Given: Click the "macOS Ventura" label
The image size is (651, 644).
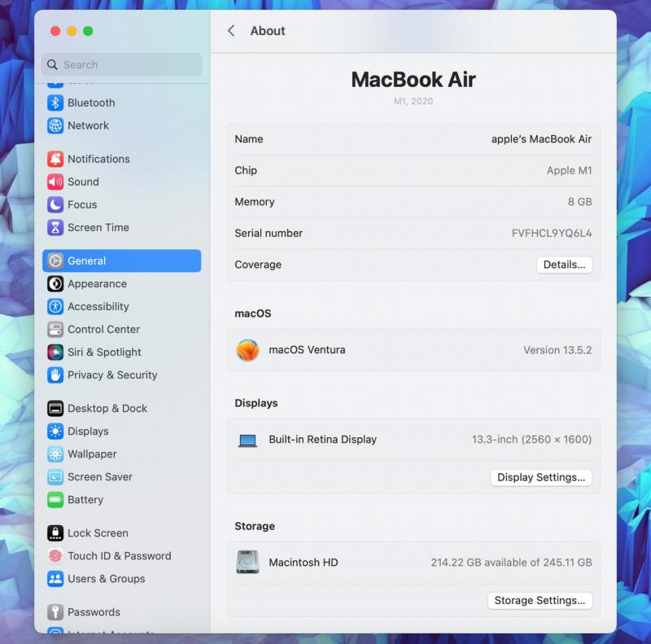Looking at the screenshot, I should [307, 350].
